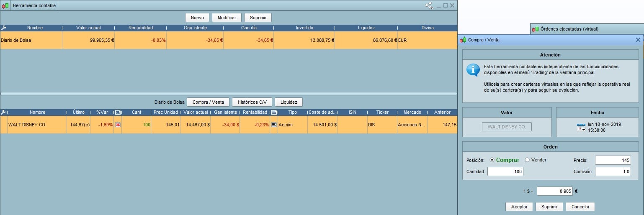The image size is (644, 215).
Task: Click the Liquidez button under Diario de Bolsa
Action: pyautogui.click(x=289, y=102)
